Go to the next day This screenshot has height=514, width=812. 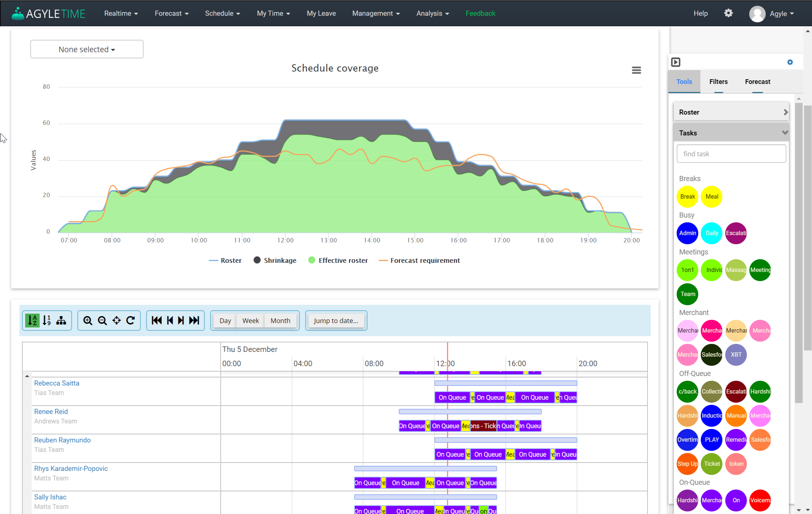(x=181, y=321)
